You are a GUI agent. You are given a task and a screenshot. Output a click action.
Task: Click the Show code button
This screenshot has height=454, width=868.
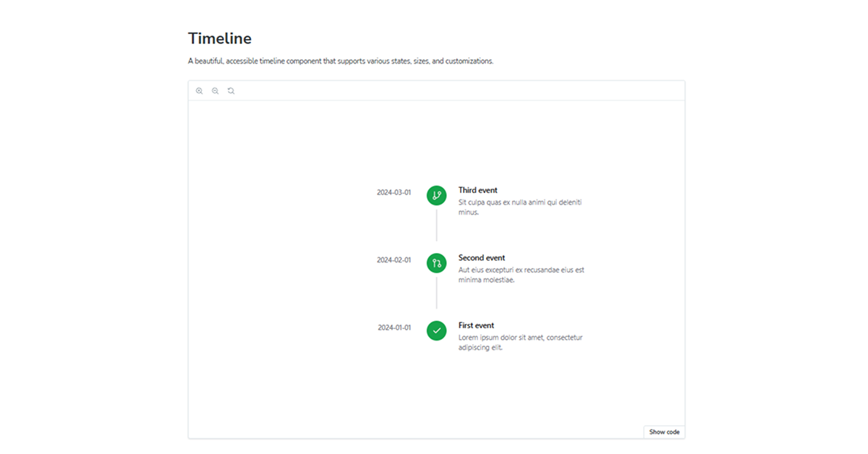tap(663, 432)
